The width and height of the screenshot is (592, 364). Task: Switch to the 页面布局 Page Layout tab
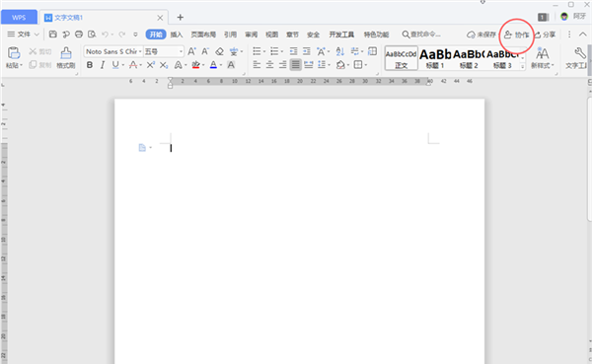pos(203,35)
